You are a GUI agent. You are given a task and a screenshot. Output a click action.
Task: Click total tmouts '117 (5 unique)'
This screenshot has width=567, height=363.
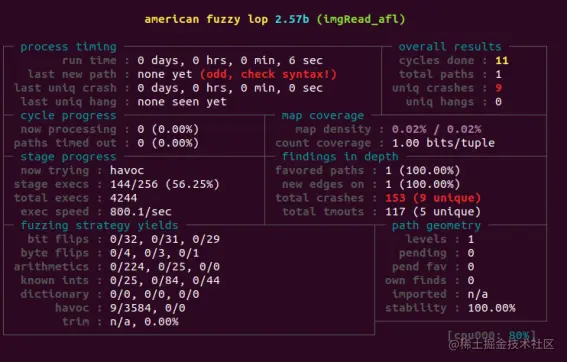click(433, 212)
